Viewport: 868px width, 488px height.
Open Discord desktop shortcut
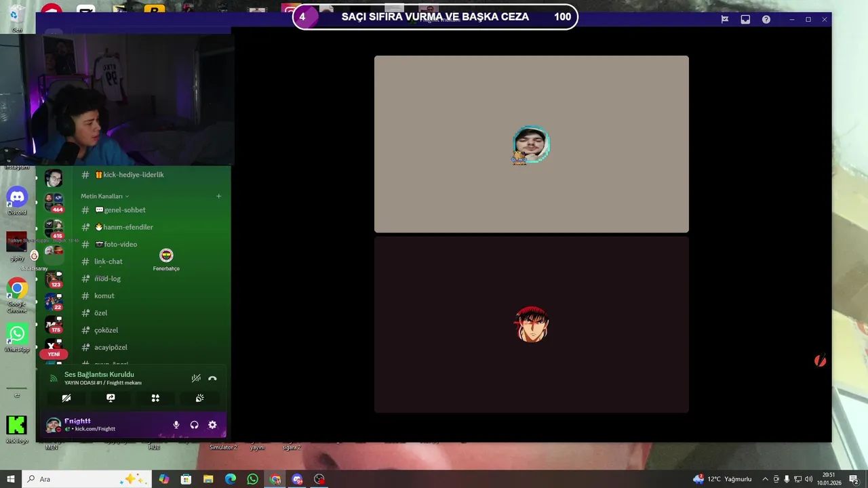(17, 201)
